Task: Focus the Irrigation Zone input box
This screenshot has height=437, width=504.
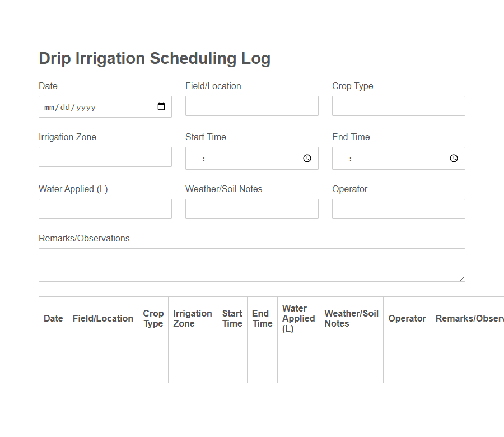Action: [105, 157]
